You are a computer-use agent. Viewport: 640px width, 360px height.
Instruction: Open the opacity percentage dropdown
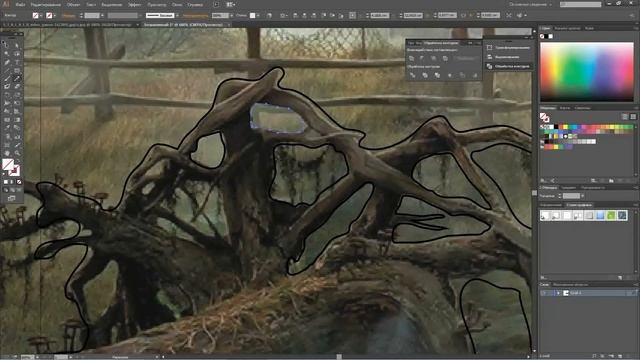click(x=231, y=16)
